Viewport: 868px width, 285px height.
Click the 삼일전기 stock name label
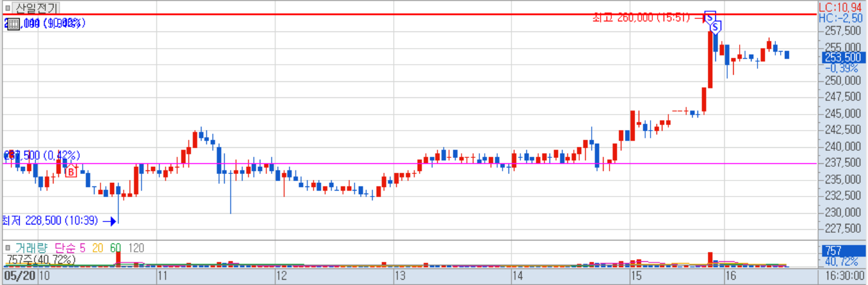36,8
